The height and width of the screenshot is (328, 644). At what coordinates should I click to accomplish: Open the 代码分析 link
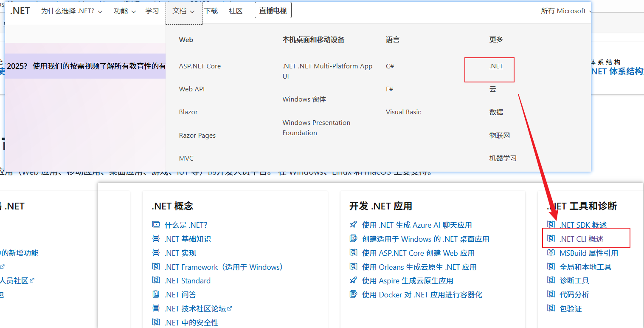574,295
